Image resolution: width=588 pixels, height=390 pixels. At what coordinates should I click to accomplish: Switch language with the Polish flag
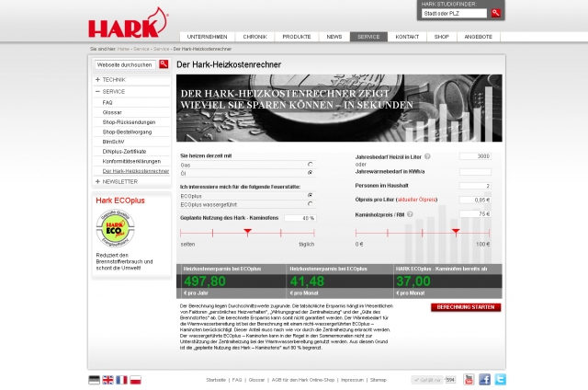[135, 380]
